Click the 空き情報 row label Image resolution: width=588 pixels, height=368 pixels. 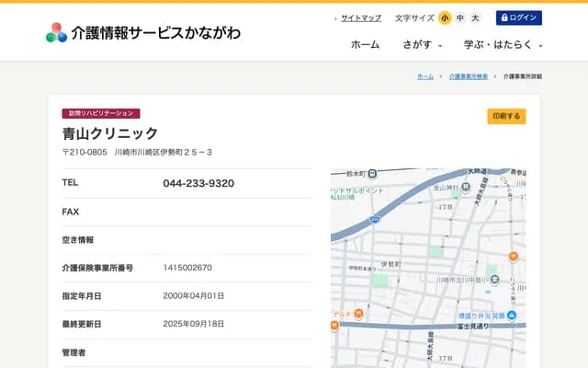[77, 240]
